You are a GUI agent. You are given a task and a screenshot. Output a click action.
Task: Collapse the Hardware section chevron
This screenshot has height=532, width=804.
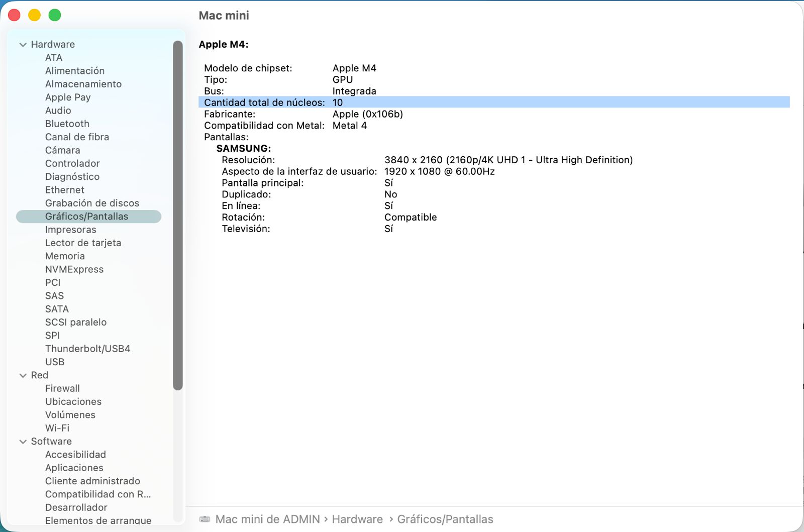(x=23, y=45)
